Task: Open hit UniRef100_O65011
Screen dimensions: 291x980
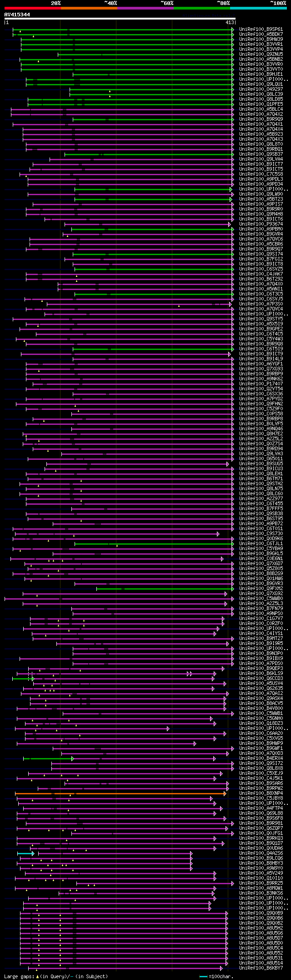Action: coord(261,459)
